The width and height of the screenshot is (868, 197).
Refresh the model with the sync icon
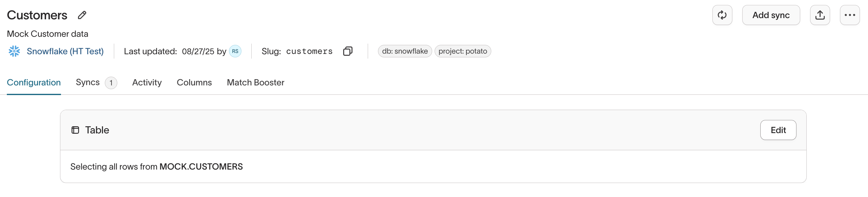pyautogui.click(x=722, y=15)
